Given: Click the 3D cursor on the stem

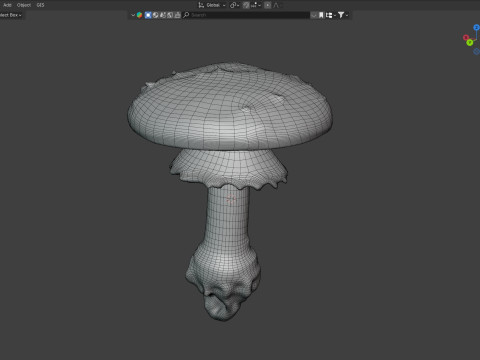Looking at the screenshot, I should coord(231,199).
